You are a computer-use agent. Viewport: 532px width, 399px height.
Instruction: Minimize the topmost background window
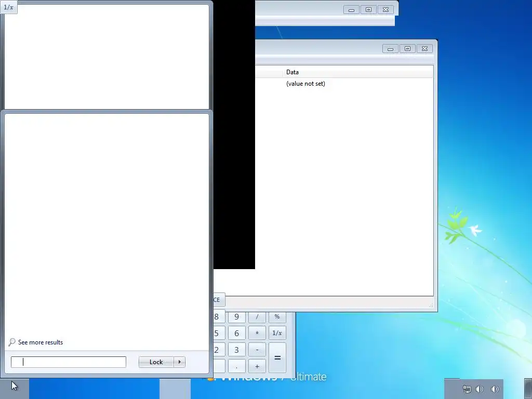(x=351, y=10)
